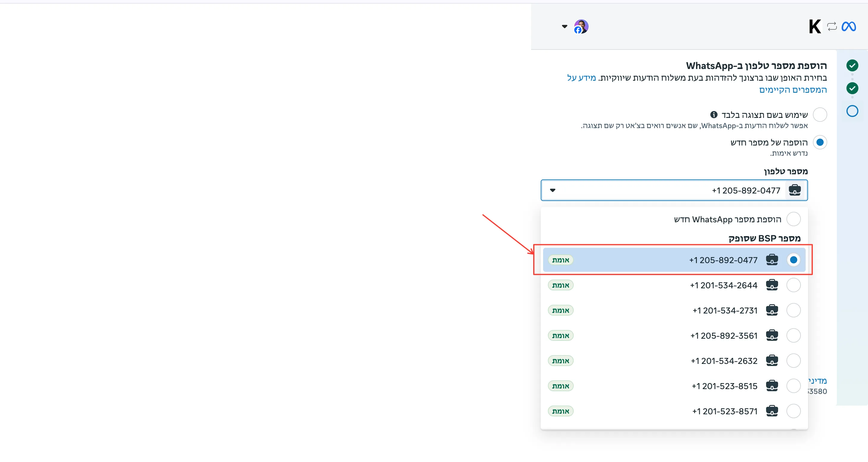
Task: Select radio button for +1 201-534-2731
Action: point(793,310)
